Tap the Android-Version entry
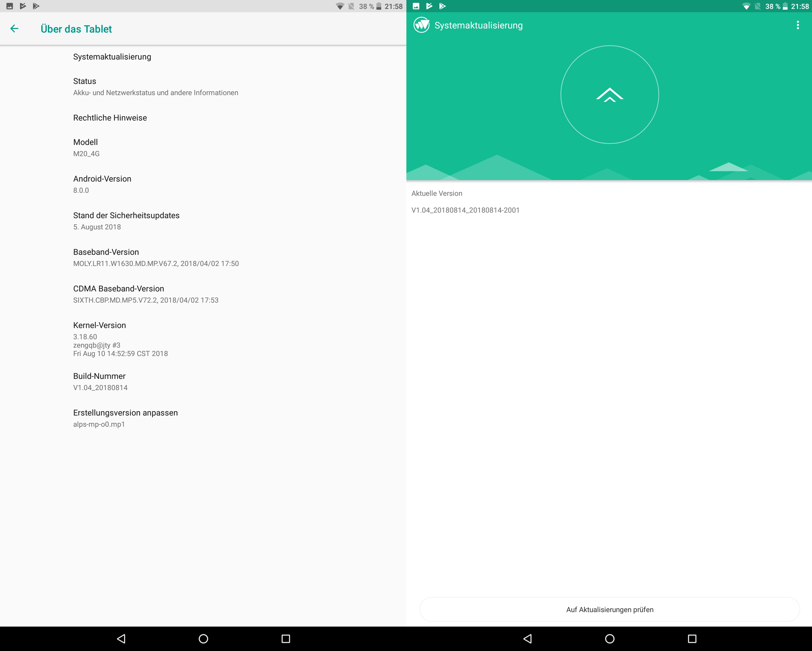Image resolution: width=812 pixels, height=651 pixels. coord(203,184)
